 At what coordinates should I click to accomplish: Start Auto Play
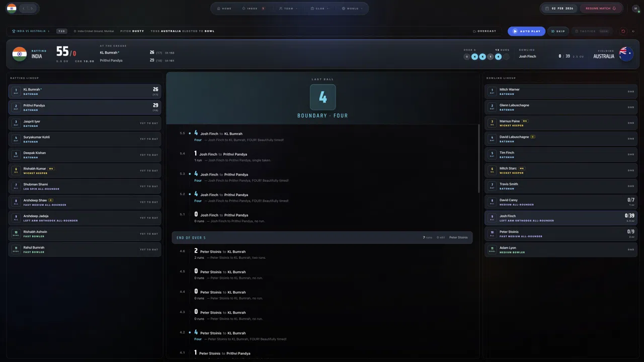pos(526,31)
